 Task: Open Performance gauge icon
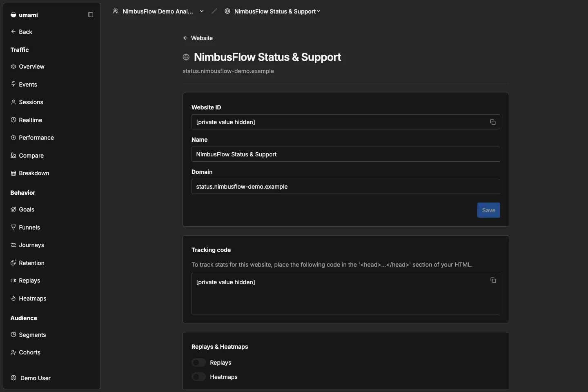[x=13, y=138]
